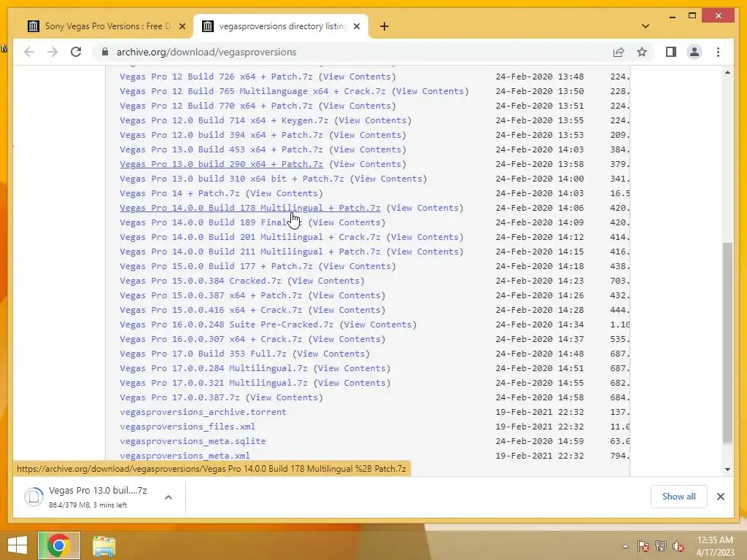
Task: Click the network tray icon
Action: tap(661, 546)
